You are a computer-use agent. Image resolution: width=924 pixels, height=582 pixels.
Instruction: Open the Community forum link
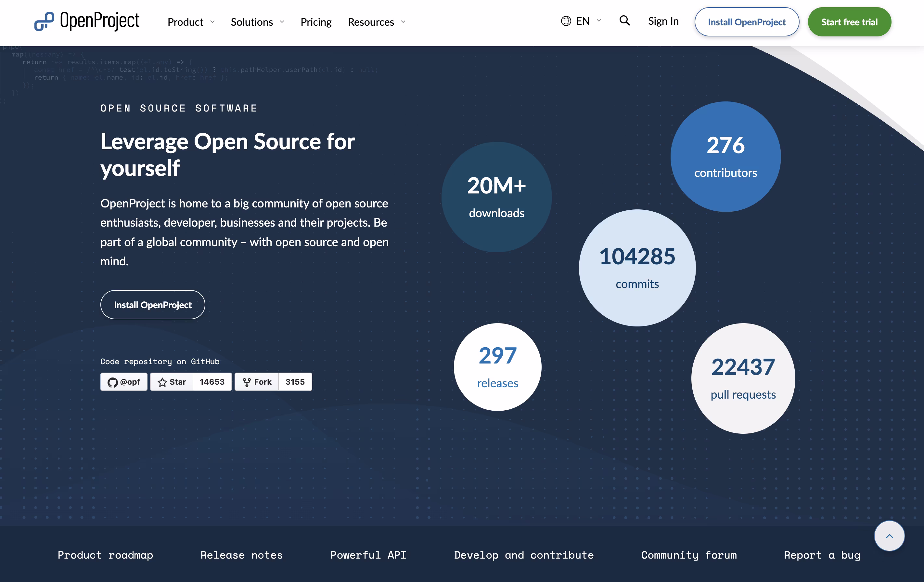pos(688,555)
